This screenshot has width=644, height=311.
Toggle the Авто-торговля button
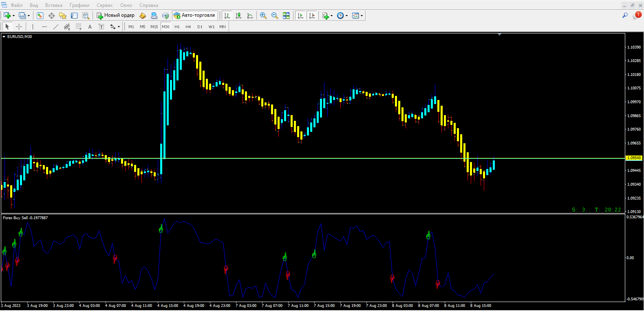click(x=194, y=16)
